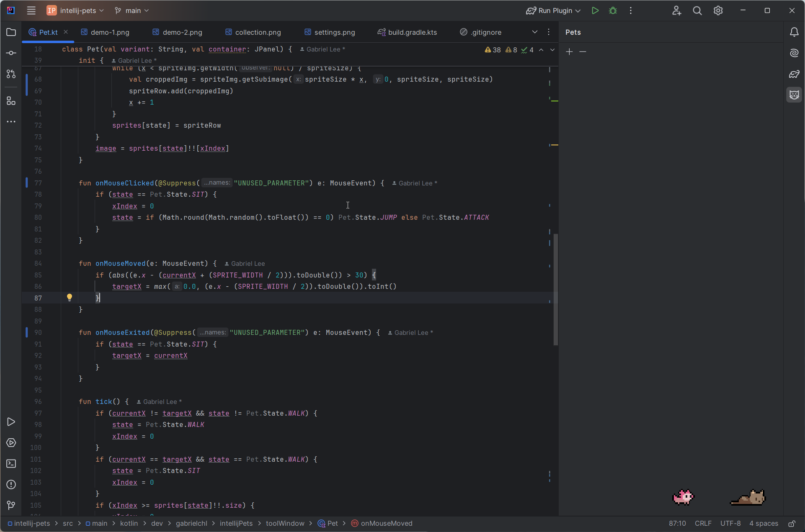Open the main branch dropdown
This screenshot has height=532, width=805.
[x=132, y=10]
